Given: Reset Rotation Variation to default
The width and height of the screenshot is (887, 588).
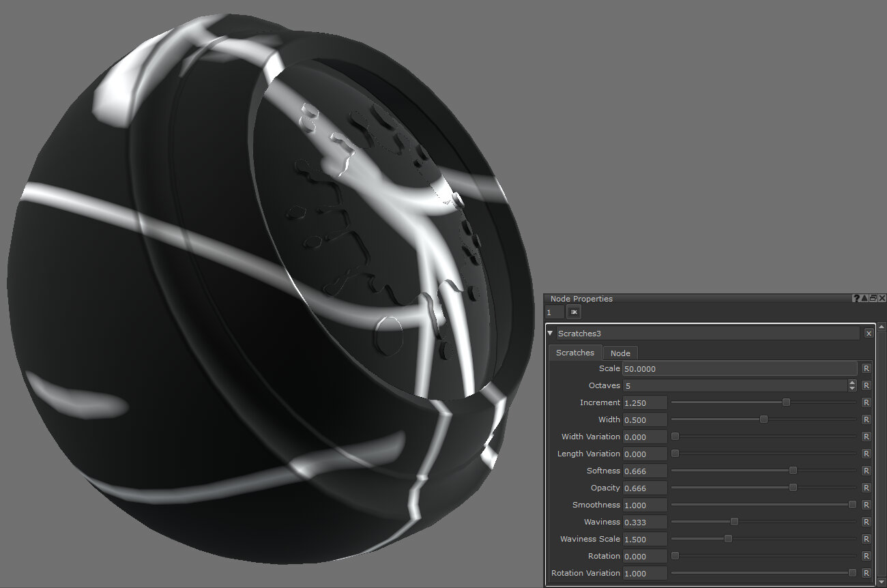Looking at the screenshot, I should coord(866,573).
